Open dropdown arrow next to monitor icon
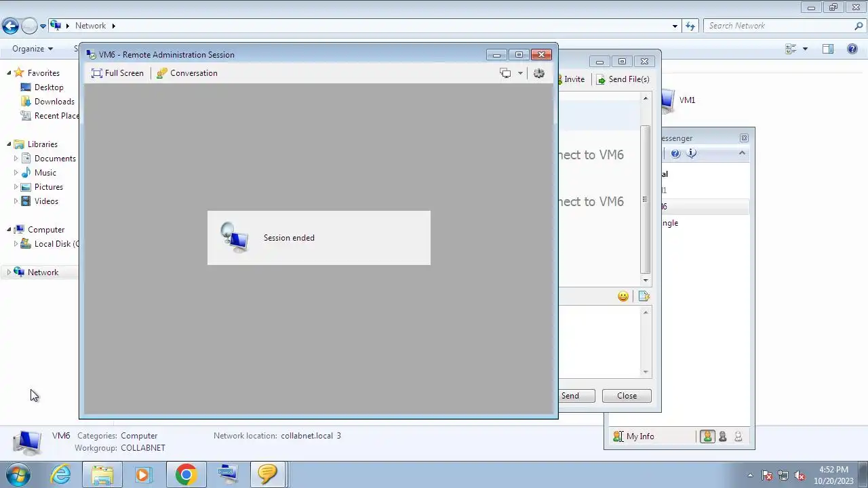This screenshot has height=488, width=868. click(x=520, y=73)
